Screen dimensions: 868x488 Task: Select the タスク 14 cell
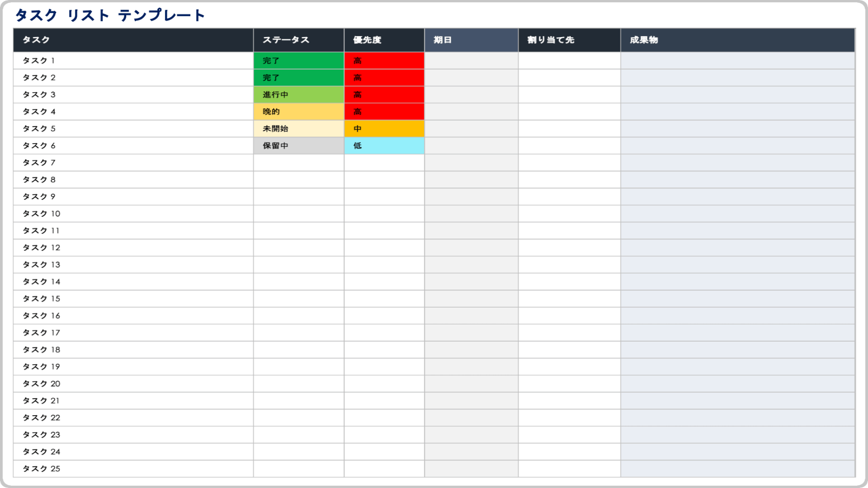[x=133, y=282]
